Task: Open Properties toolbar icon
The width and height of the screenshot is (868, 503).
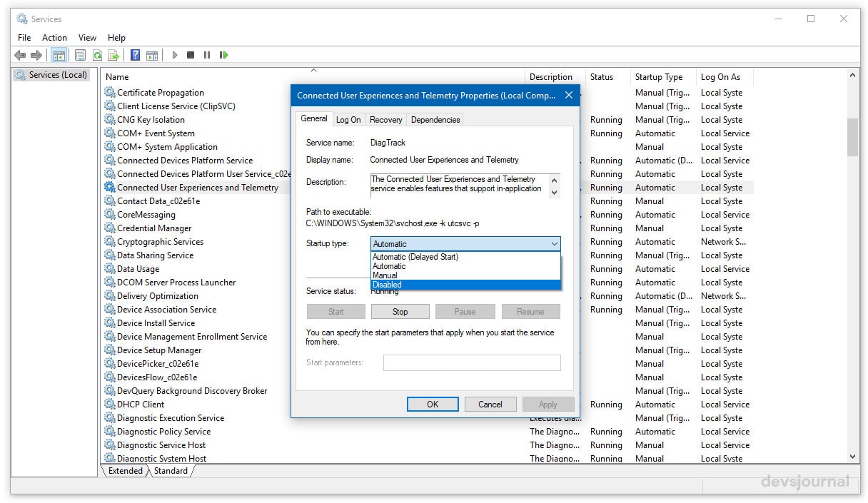Action: (80, 55)
